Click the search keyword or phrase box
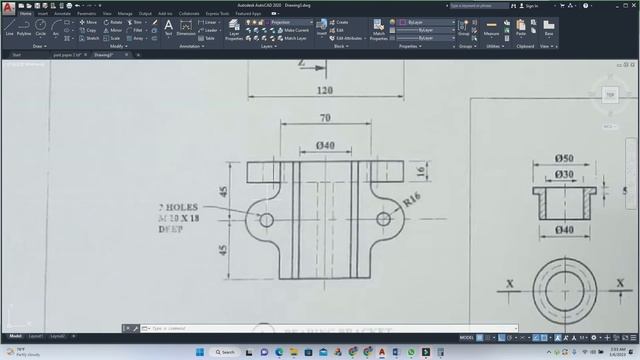This screenshot has width=640, height=360. [x=479, y=6]
